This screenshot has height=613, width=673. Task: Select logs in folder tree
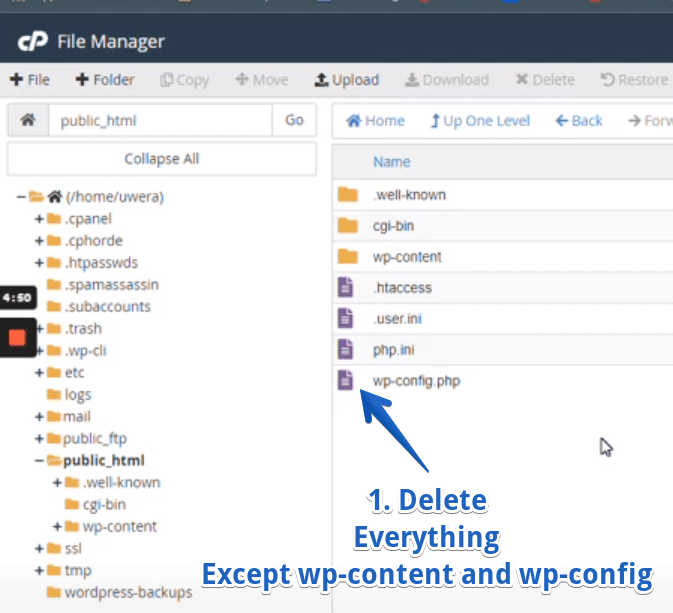(78, 395)
